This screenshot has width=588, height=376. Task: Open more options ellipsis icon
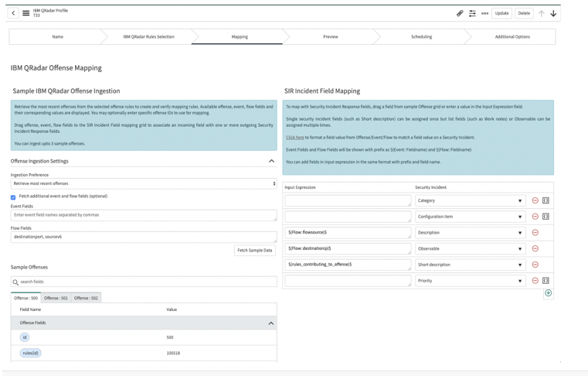pyautogui.click(x=485, y=13)
